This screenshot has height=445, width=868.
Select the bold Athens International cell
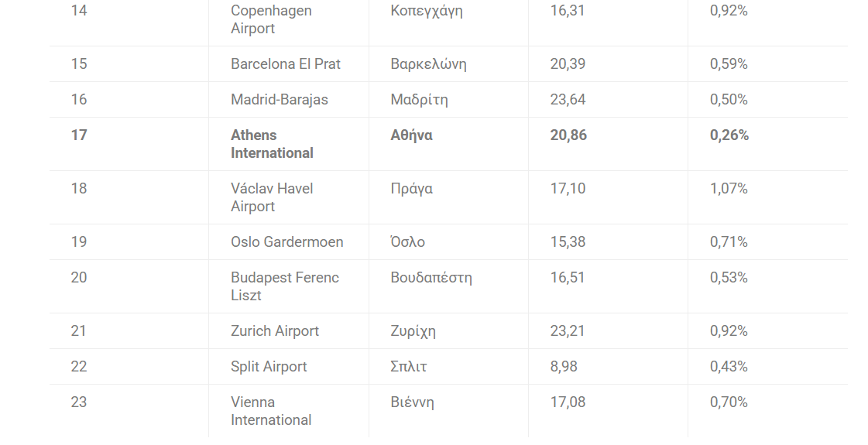click(x=272, y=144)
